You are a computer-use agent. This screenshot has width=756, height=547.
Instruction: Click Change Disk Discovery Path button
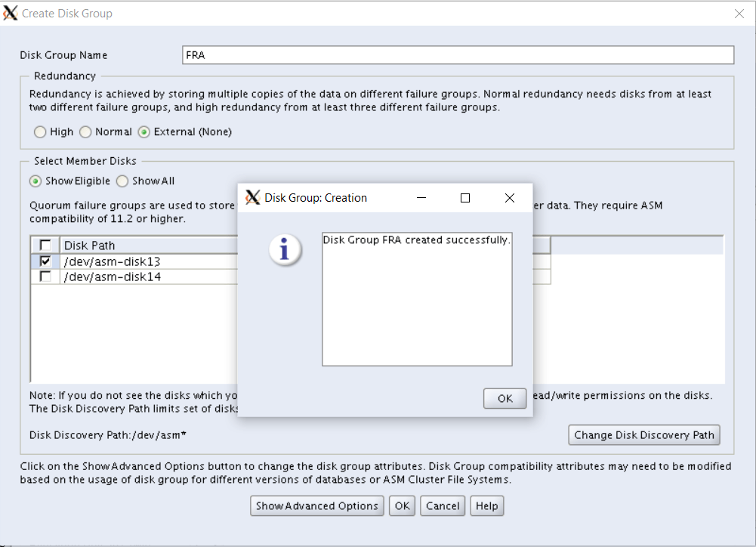[643, 435]
